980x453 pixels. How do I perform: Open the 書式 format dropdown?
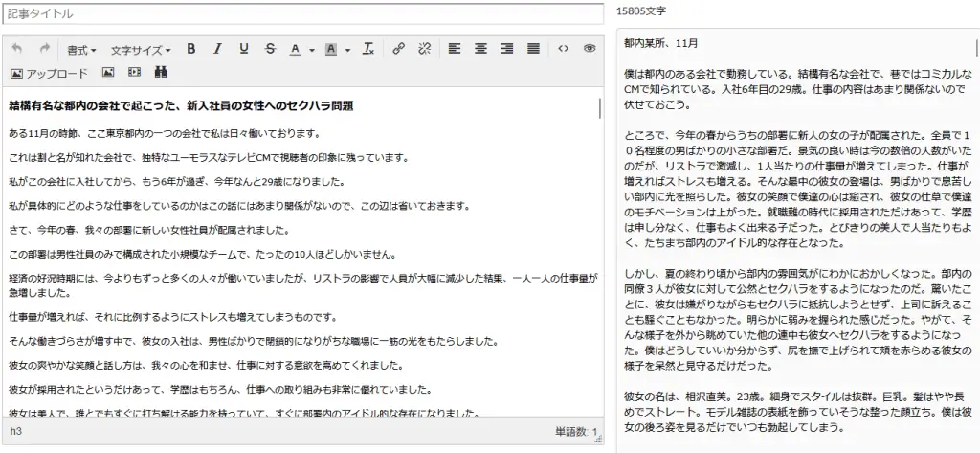82,50
